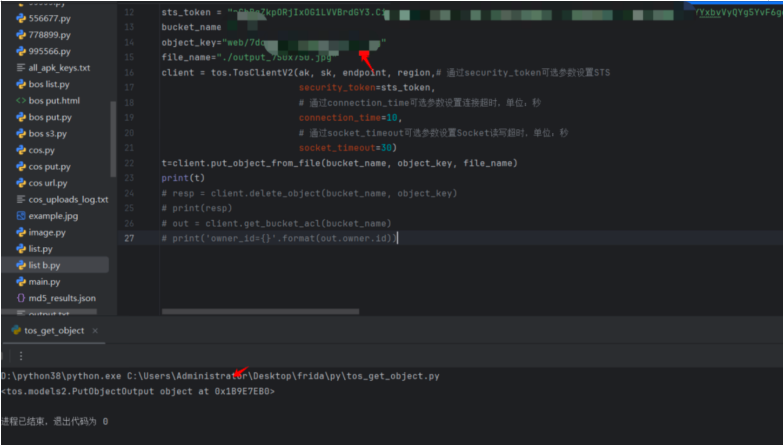Select list.py in the file list
Image resolution: width=783 pixels, height=446 pixels.
40,249
